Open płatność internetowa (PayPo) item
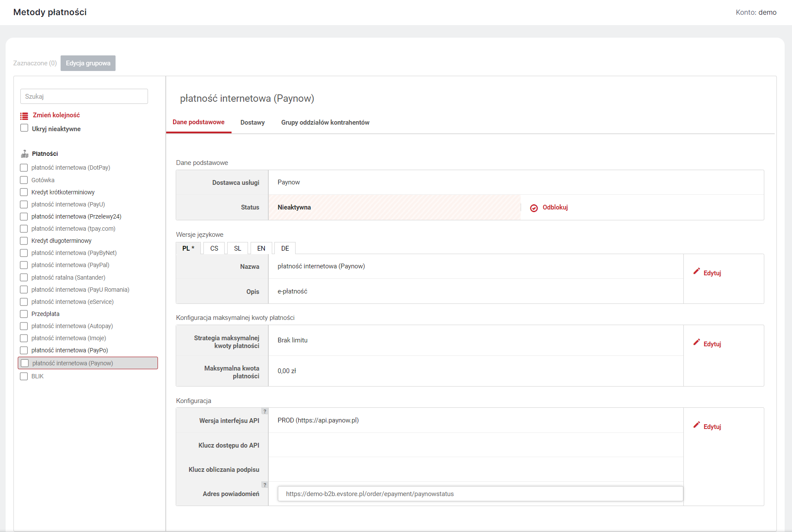The image size is (792, 532). point(70,350)
